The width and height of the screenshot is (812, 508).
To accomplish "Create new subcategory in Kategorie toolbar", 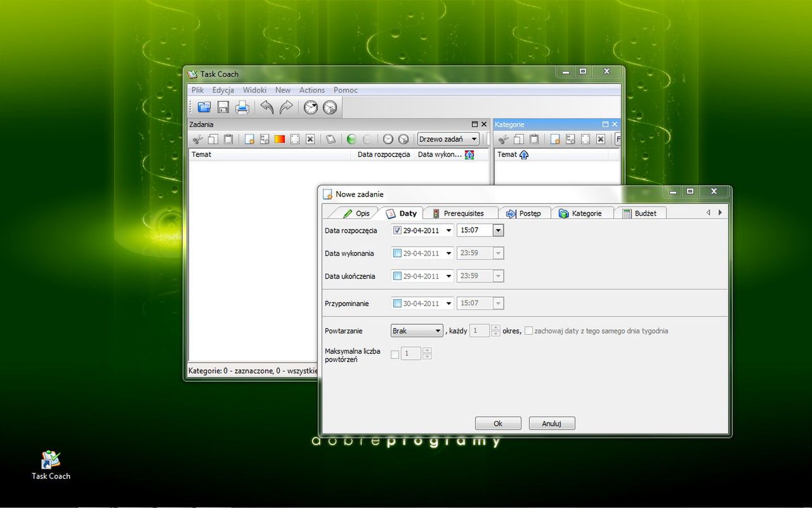I will click(570, 139).
